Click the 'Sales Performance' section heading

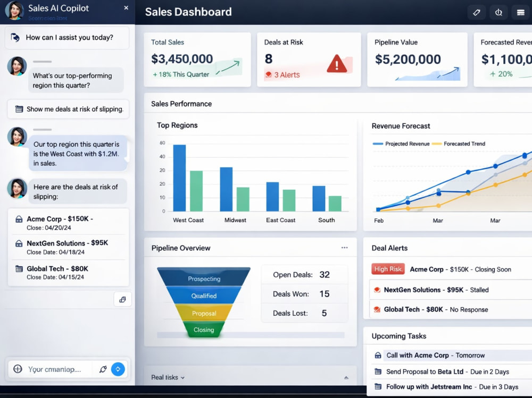181,104
